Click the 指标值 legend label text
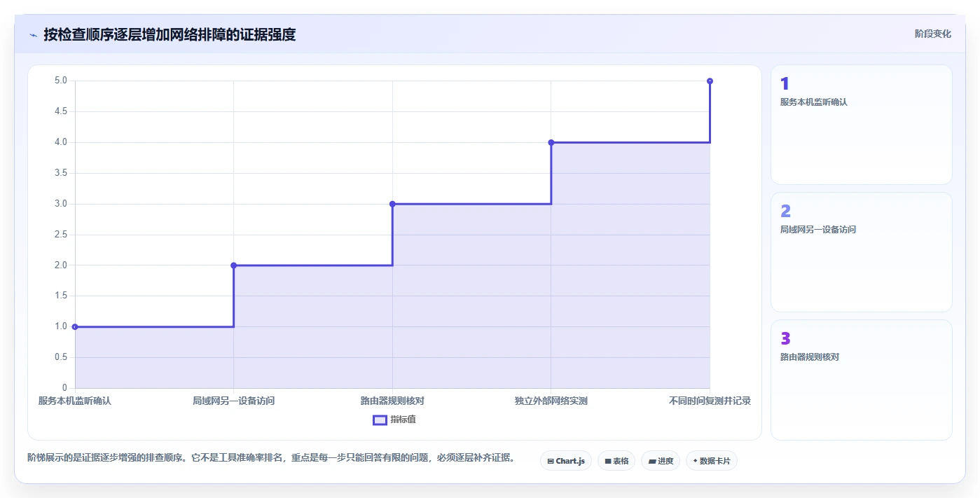Screen dimensions: 980x498 403,420
